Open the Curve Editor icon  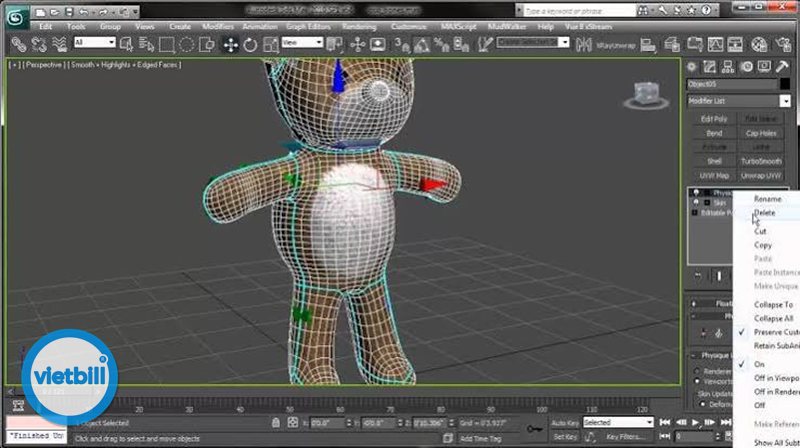coord(715,44)
